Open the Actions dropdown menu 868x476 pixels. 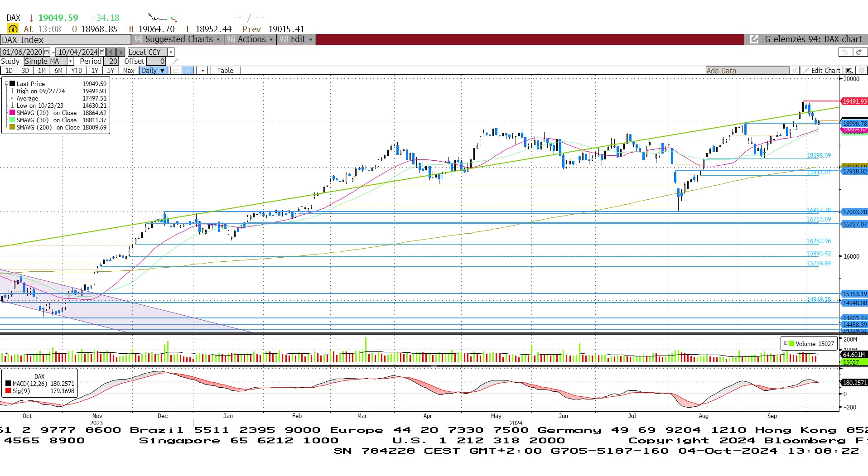(251, 39)
